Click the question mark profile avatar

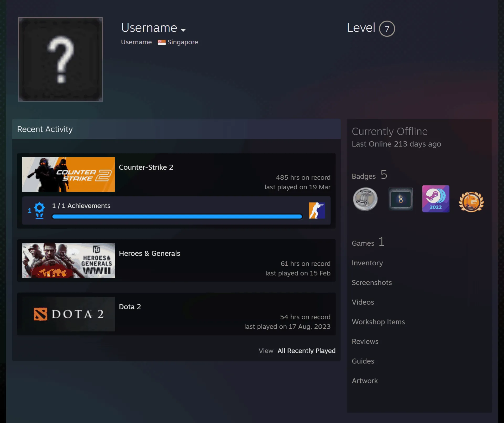click(x=60, y=59)
